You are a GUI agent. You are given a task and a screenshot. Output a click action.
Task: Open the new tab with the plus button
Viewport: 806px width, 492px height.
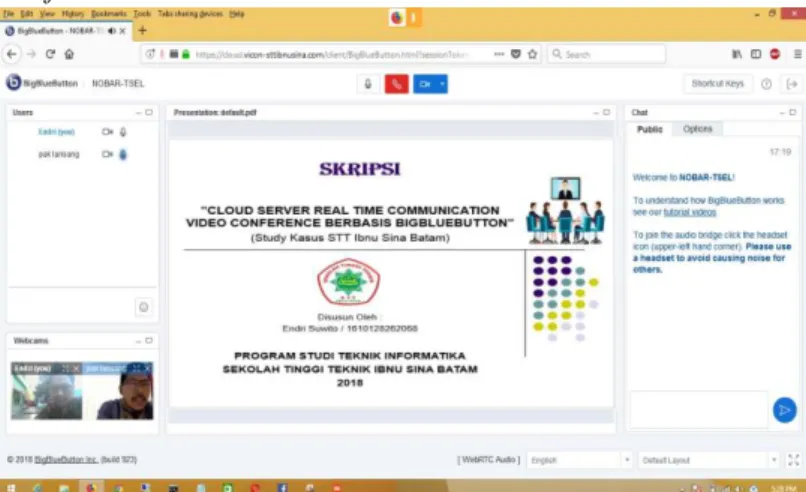click(142, 31)
